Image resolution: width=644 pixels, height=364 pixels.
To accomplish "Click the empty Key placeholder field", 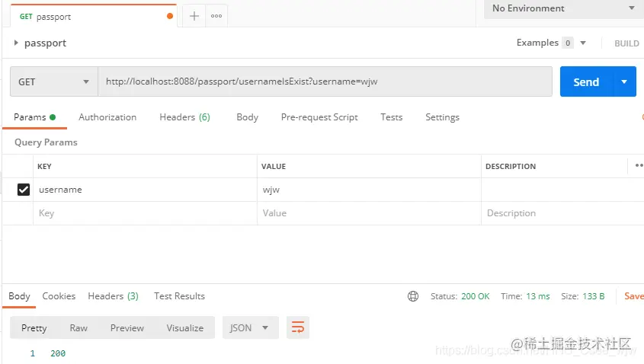I will point(145,213).
